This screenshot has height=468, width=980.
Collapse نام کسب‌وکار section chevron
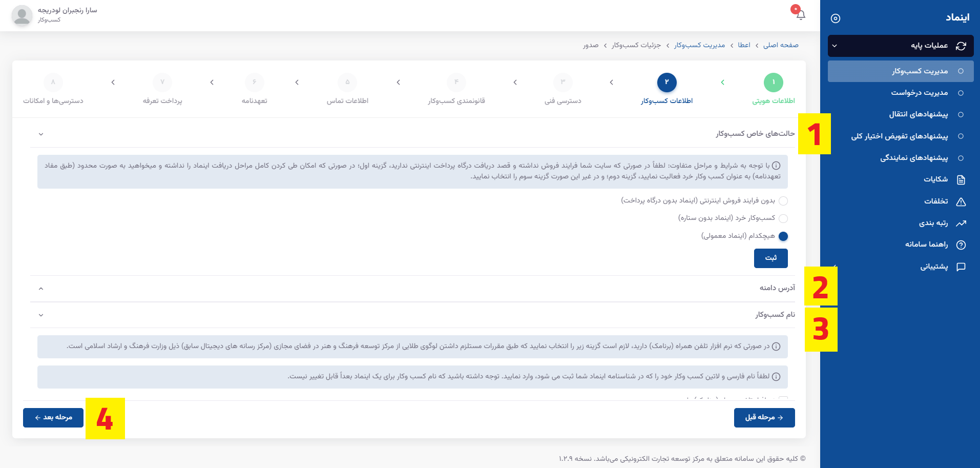coord(41,315)
